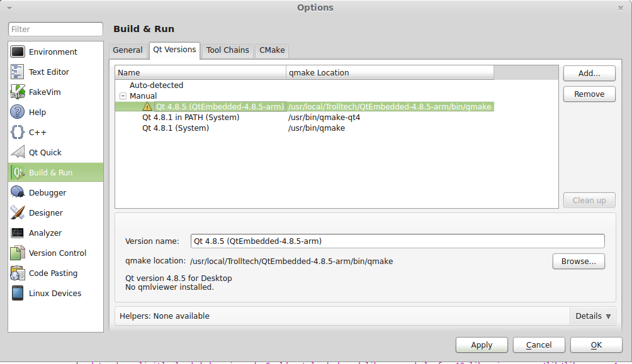Open the Environment settings icon
The width and height of the screenshot is (632, 364).
coord(18,52)
